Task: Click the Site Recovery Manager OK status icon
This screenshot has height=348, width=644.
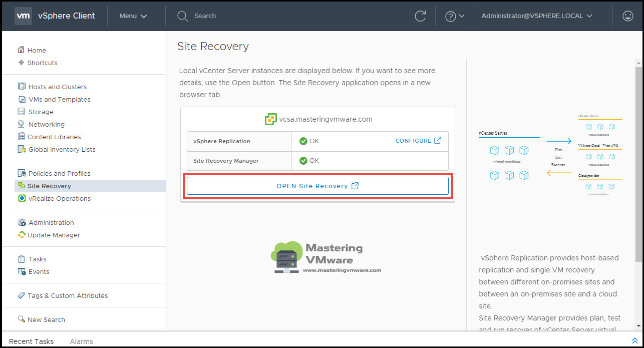Action: pos(303,161)
